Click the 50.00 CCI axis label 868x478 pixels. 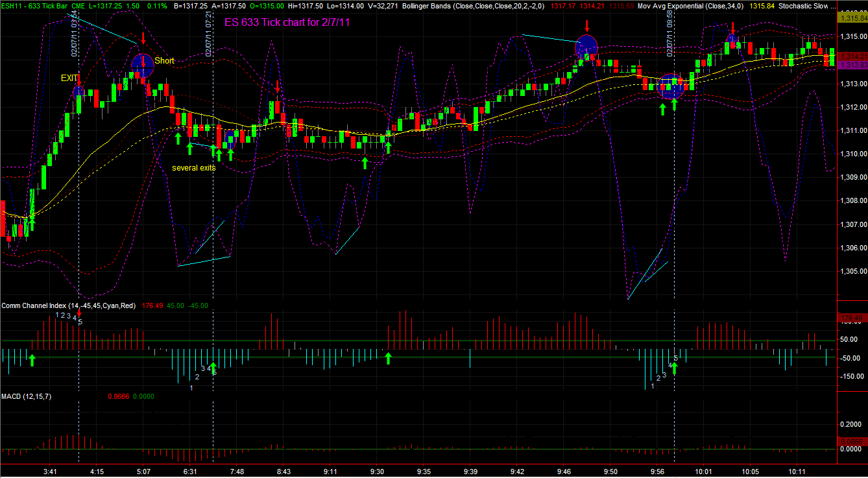[x=849, y=339]
